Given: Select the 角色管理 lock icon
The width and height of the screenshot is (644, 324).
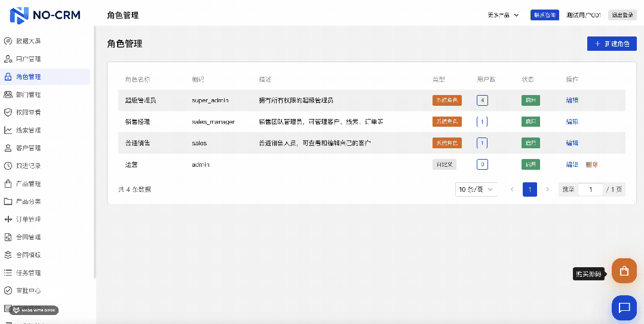Looking at the screenshot, I should pyautogui.click(x=8, y=77).
